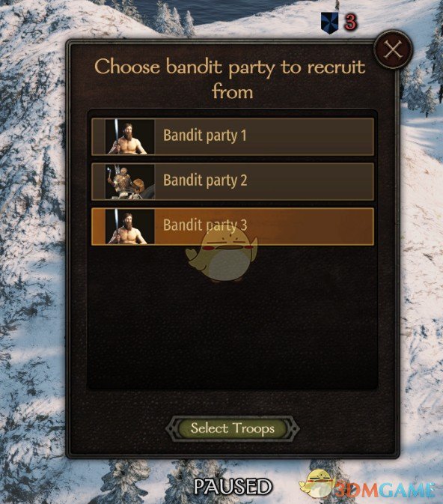Viewport: 443px width, 504px height.
Task: Click the 'Choose bandit party to recruit from' title
Action: tap(230, 79)
